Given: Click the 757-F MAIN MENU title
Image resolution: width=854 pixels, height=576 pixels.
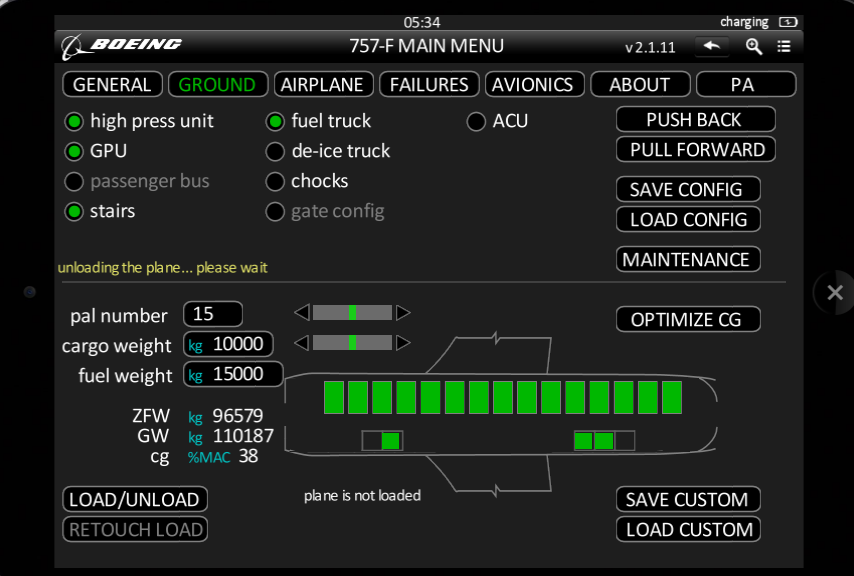Looking at the screenshot, I should (426, 46).
